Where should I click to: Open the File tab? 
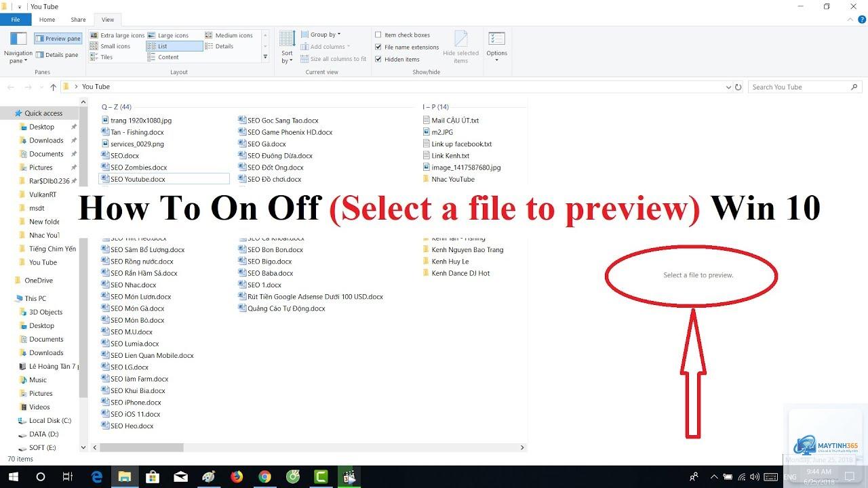(x=16, y=20)
